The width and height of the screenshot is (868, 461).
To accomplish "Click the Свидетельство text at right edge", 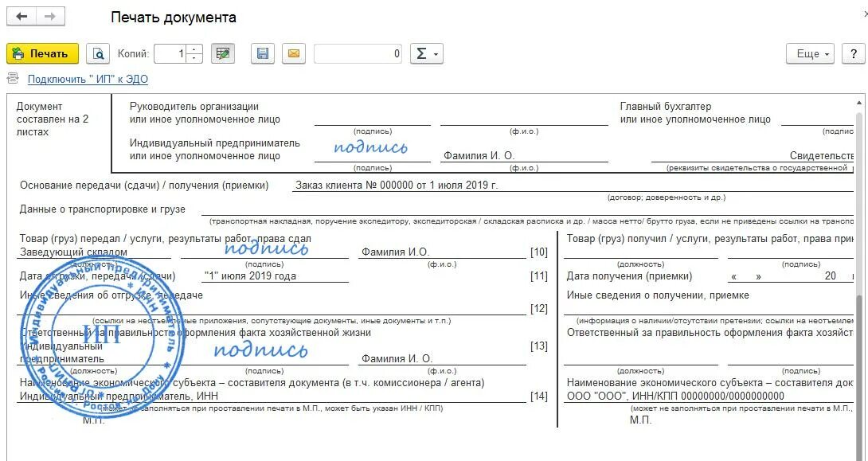I will [x=822, y=156].
